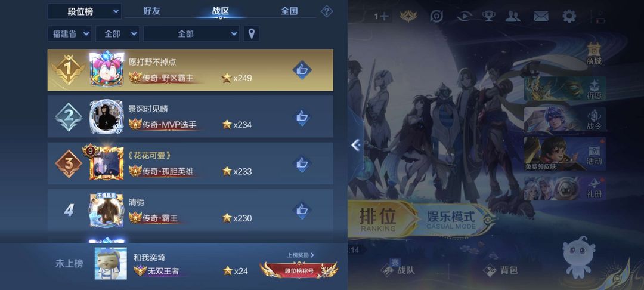This screenshot has height=290, width=644.
Task: Like player 景深时见麟 with thumbs-up
Action: coord(302,117)
